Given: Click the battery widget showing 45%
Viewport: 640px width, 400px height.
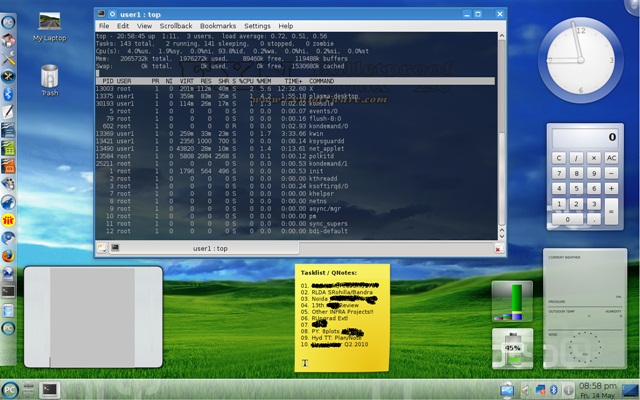Looking at the screenshot, I should 512,348.
